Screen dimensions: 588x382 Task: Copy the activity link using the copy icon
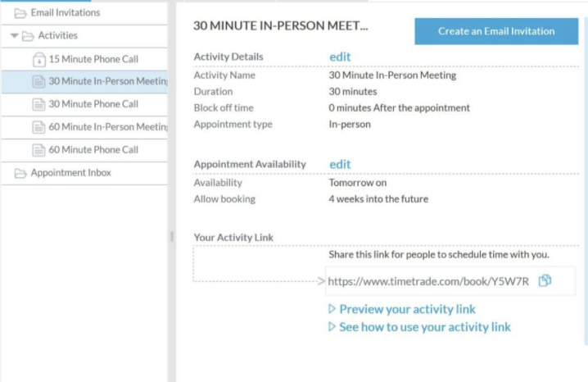tap(545, 280)
